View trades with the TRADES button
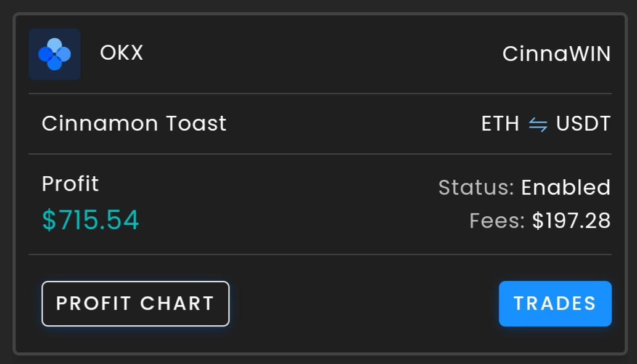The width and height of the screenshot is (637, 364). click(555, 304)
